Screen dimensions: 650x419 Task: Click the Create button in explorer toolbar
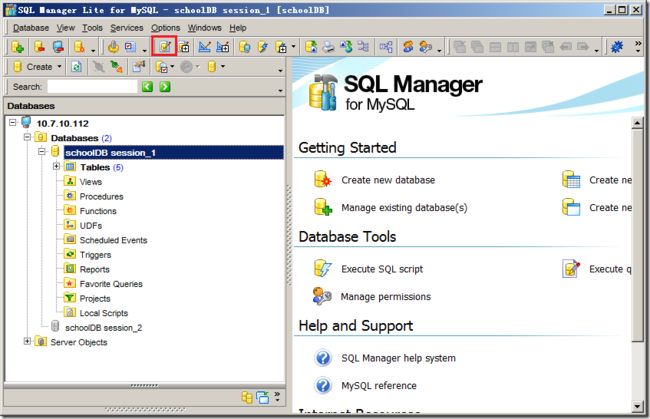tap(33, 67)
